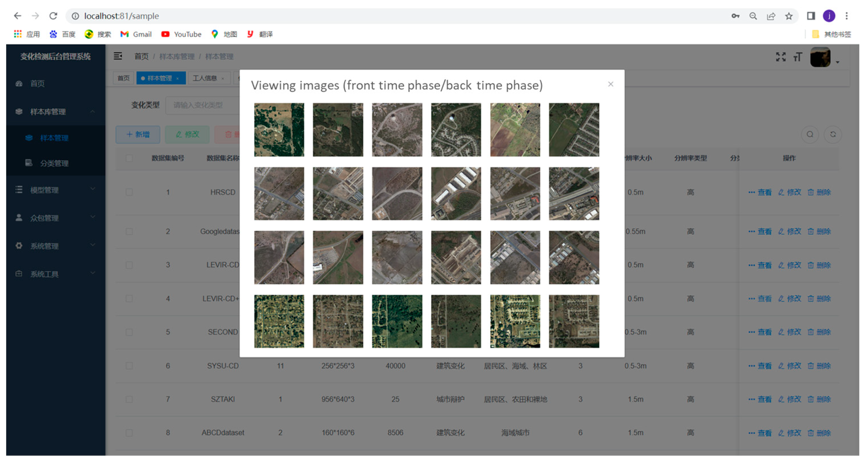Screen dimensions: 868x464
Task: Click the circular search icon above table
Action: click(x=810, y=134)
